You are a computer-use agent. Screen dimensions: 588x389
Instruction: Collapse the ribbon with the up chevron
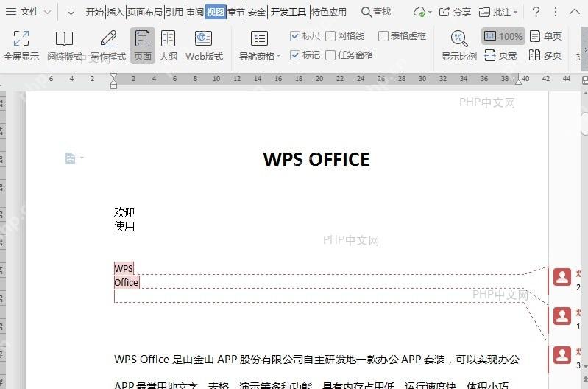pos(575,12)
